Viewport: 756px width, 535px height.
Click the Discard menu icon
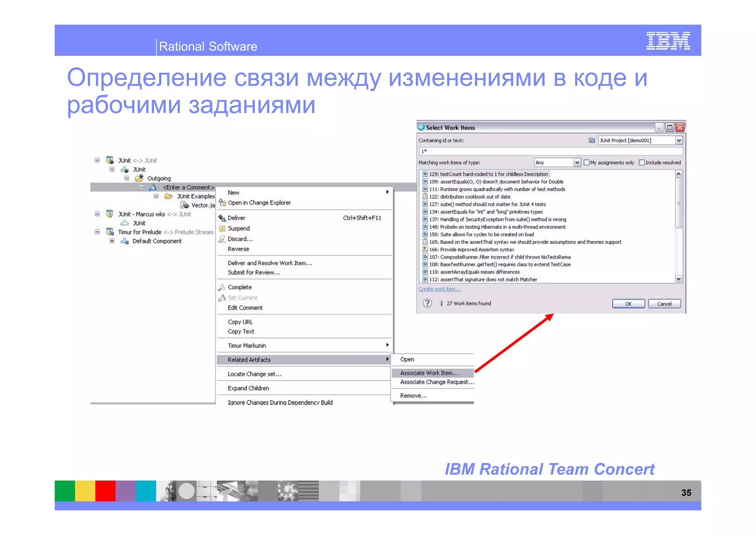pos(222,239)
